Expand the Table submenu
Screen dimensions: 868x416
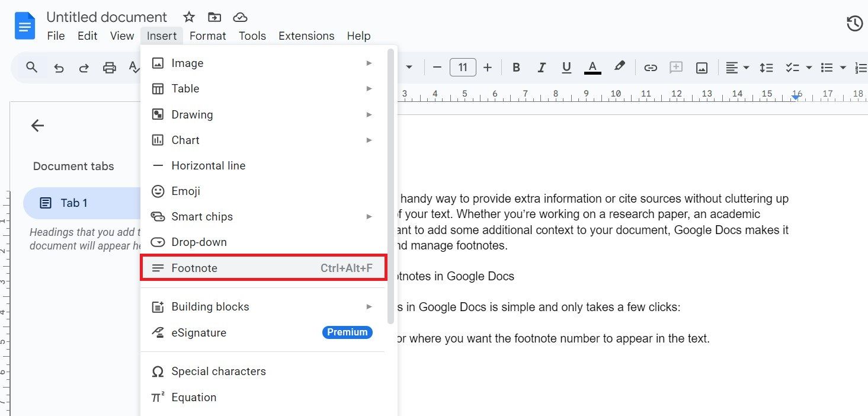pyautogui.click(x=185, y=88)
